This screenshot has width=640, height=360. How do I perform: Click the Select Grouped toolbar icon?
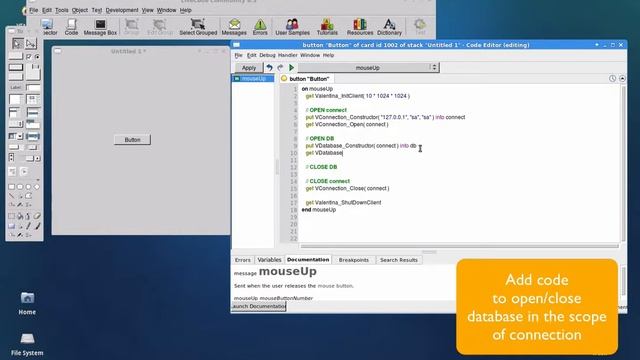click(x=198, y=27)
